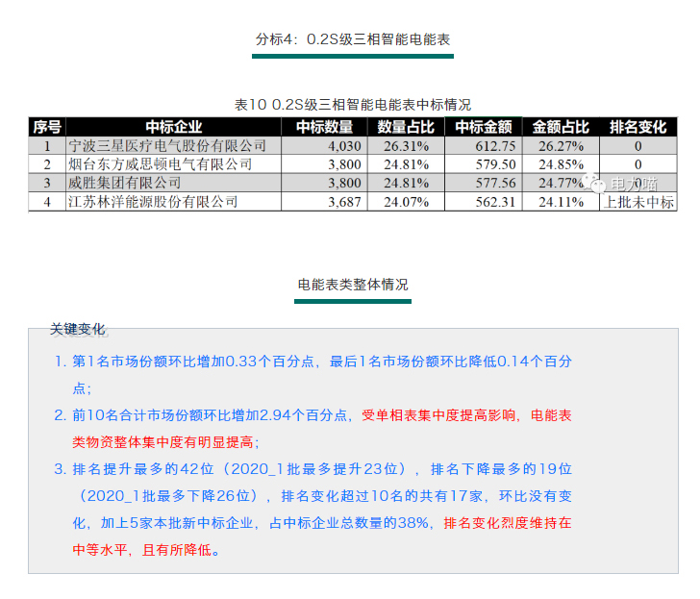
Task: Click the 威胜集团有限公司 table cell
Action: point(125,183)
